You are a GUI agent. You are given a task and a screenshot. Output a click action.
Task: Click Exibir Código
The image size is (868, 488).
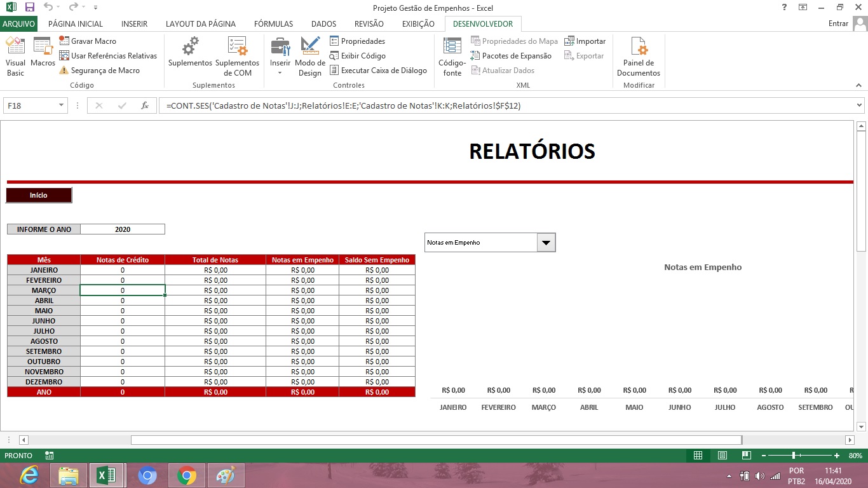pyautogui.click(x=357, y=56)
